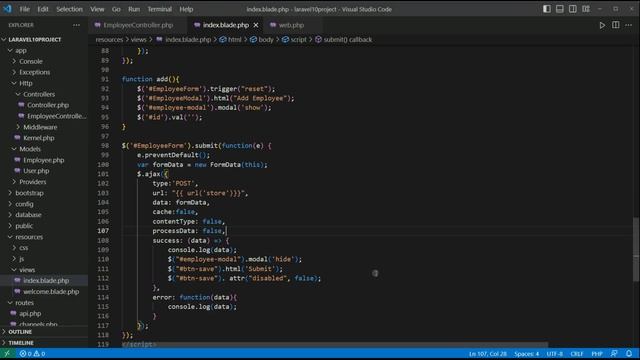Toggle the primary side bar layout icon
Image resolution: width=640 pixels, height=360 pixels.
point(547,9)
